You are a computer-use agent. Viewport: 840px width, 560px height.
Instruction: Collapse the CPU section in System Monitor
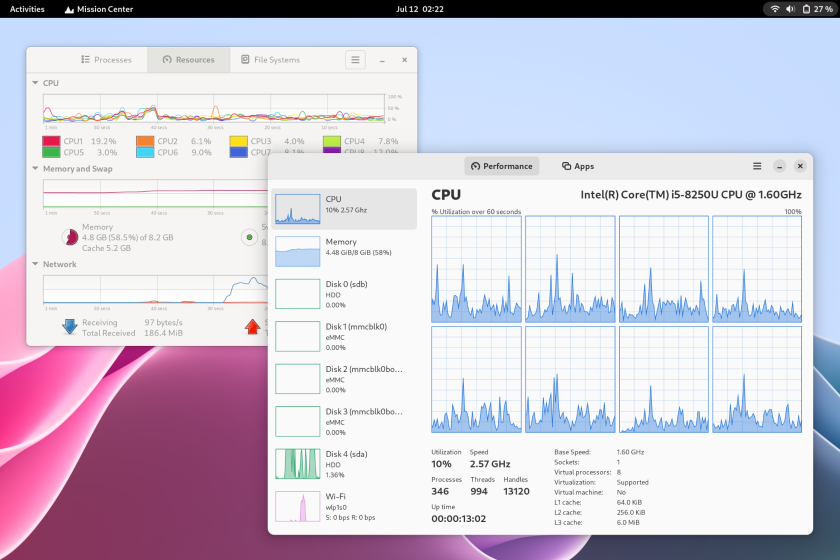36,83
